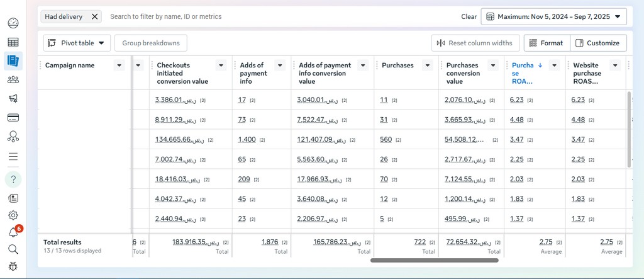Expand the date range picker dropdown
The width and height of the screenshot is (644, 279).
click(553, 16)
